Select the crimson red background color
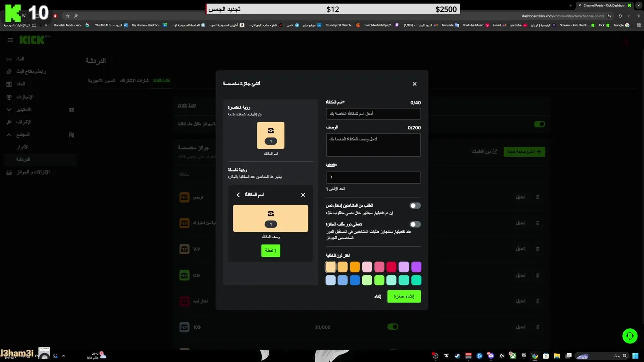 pos(391,267)
